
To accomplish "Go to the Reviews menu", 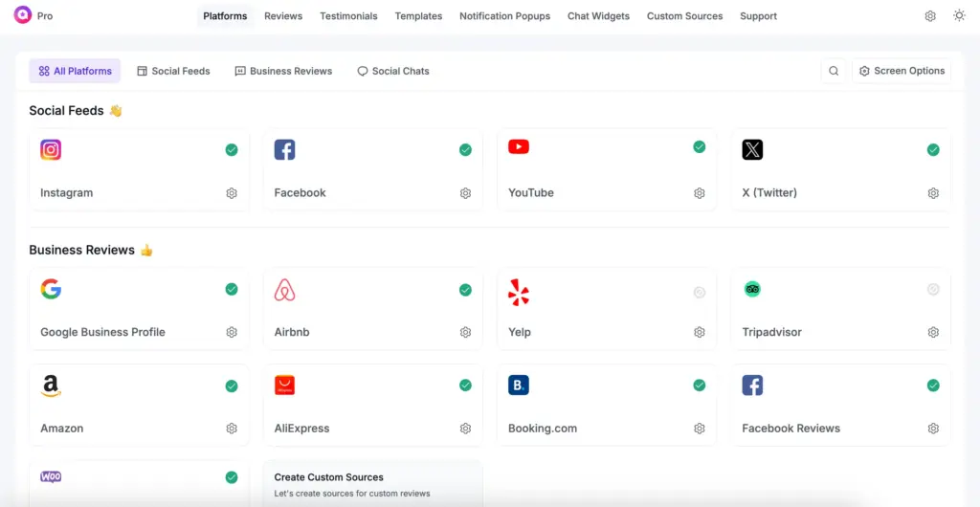I will point(283,16).
